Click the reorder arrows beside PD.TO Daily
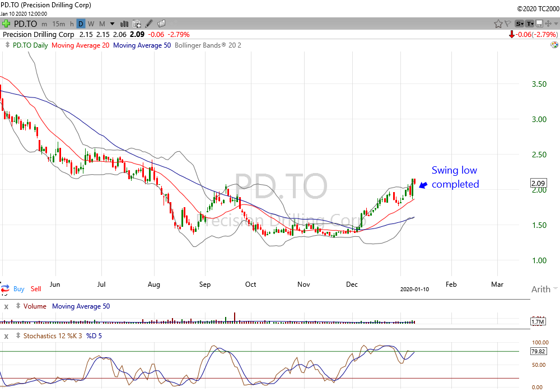This screenshot has height=392, width=560. coord(7,45)
